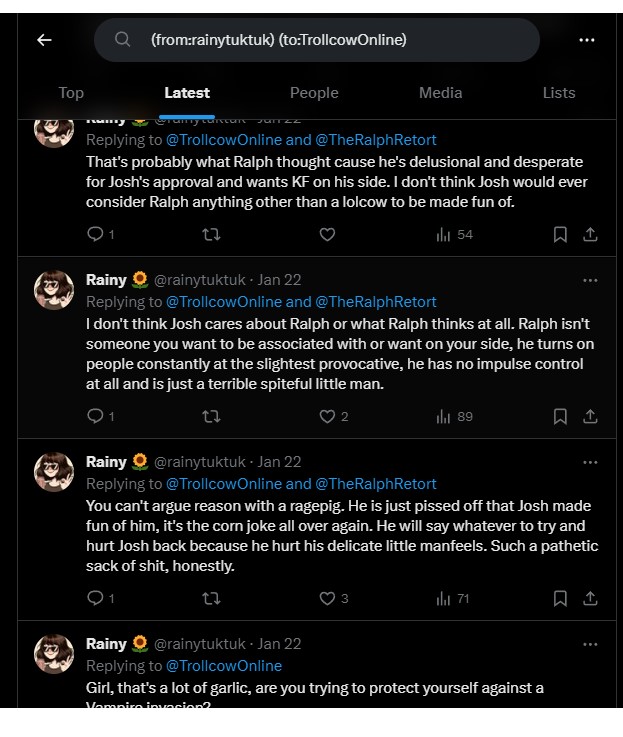623x737 pixels.
Task: Open the search options three-dot menu
Action: [587, 40]
